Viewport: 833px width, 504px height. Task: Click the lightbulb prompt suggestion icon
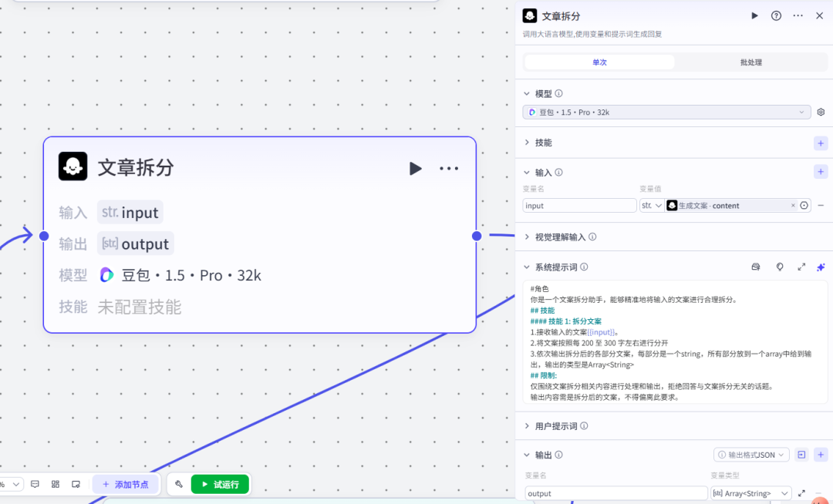(779, 267)
